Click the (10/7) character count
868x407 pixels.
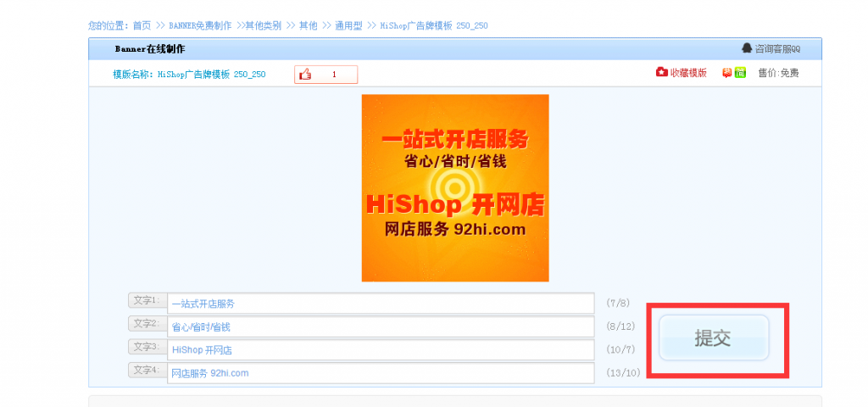click(620, 349)
